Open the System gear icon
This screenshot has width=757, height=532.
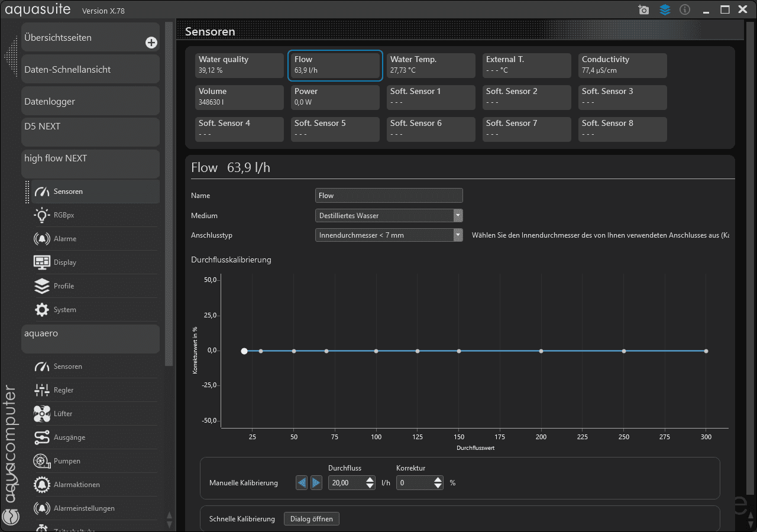point(42,310)
